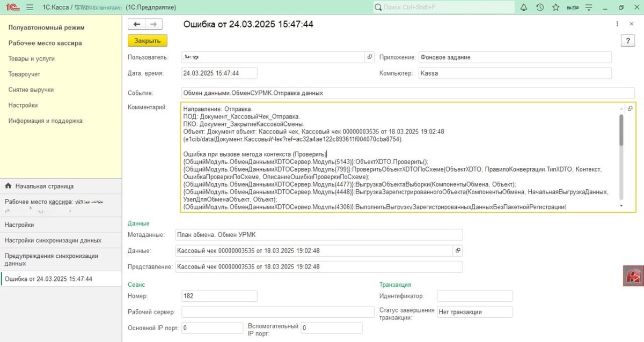Open Информация и поддержка section

click(x=46, y=121)
